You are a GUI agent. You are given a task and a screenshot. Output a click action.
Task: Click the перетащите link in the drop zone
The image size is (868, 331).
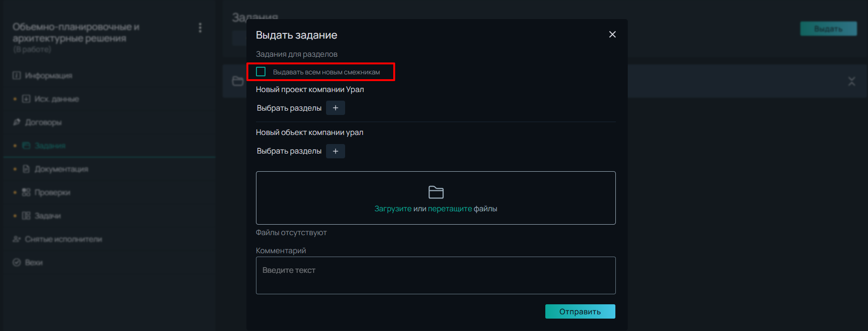tap(449, 209)
